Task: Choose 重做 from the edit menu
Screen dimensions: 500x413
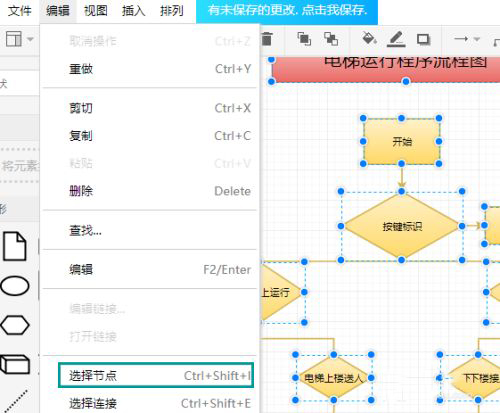Action: click(x=150, y=69)
